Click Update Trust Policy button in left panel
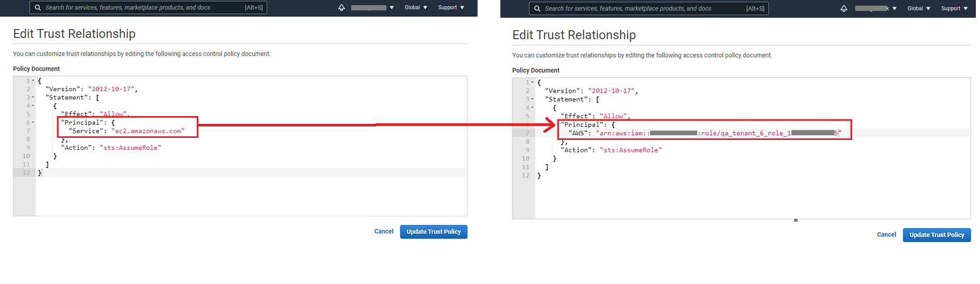Image resolution: width=980 pixels, height=284 pixels. coord(434,232)
